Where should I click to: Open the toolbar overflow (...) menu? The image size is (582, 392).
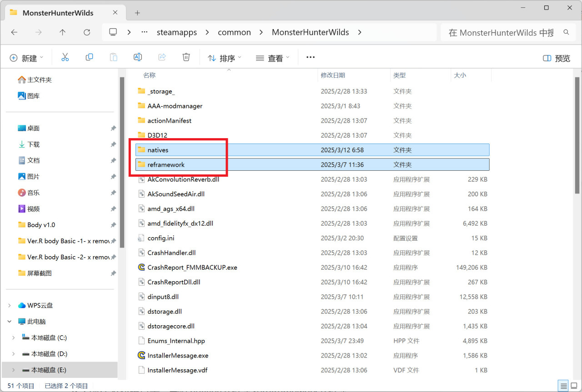[310, 57]
